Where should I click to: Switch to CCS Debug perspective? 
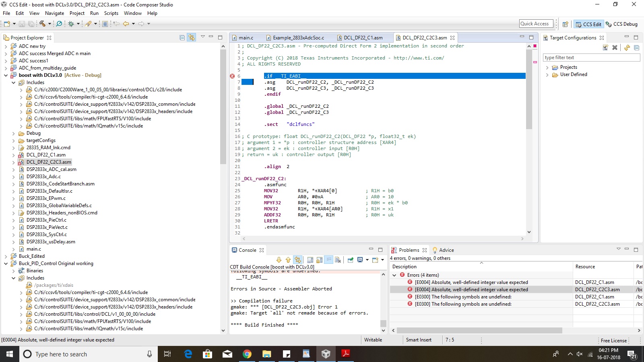(622, 24)
